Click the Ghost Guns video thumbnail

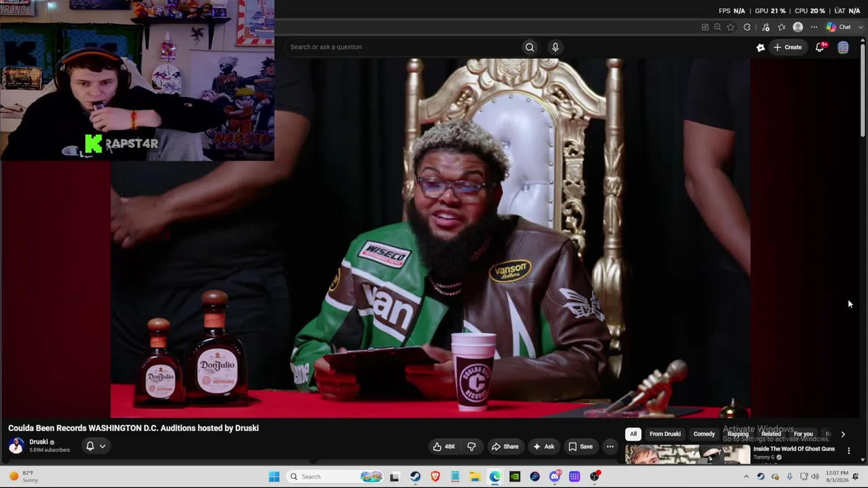tap(688, 454)
